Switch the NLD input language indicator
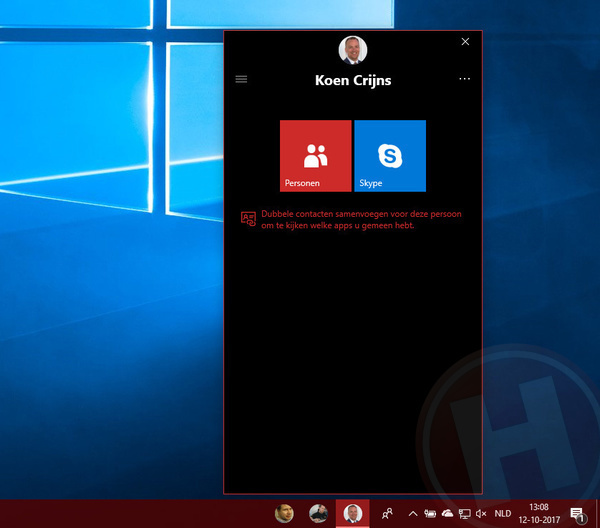This screenshot has height=528, width=600. pyautogui.click(x=503, y=513)
